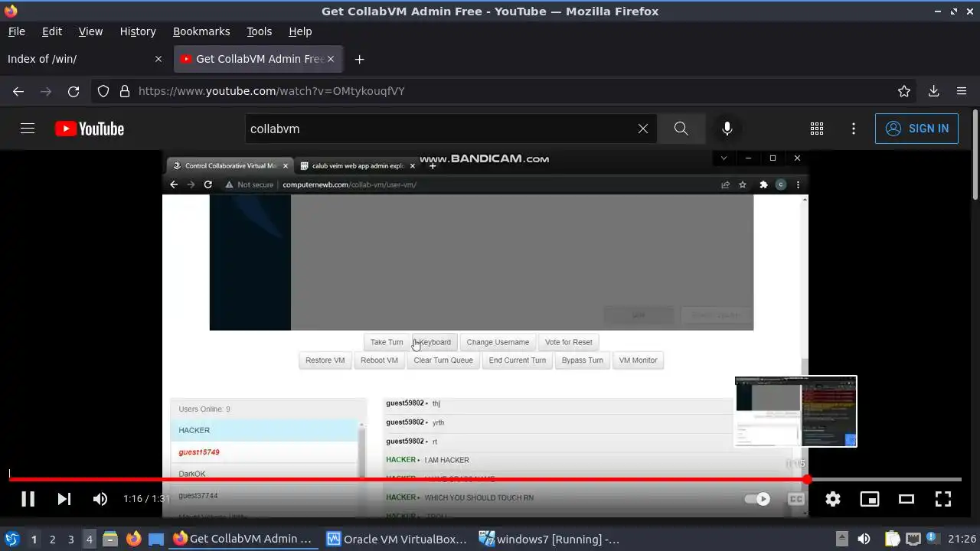Screen dimensions: 980x551
Task: Switch to workspace 3
Action: [x=70, y=540]
